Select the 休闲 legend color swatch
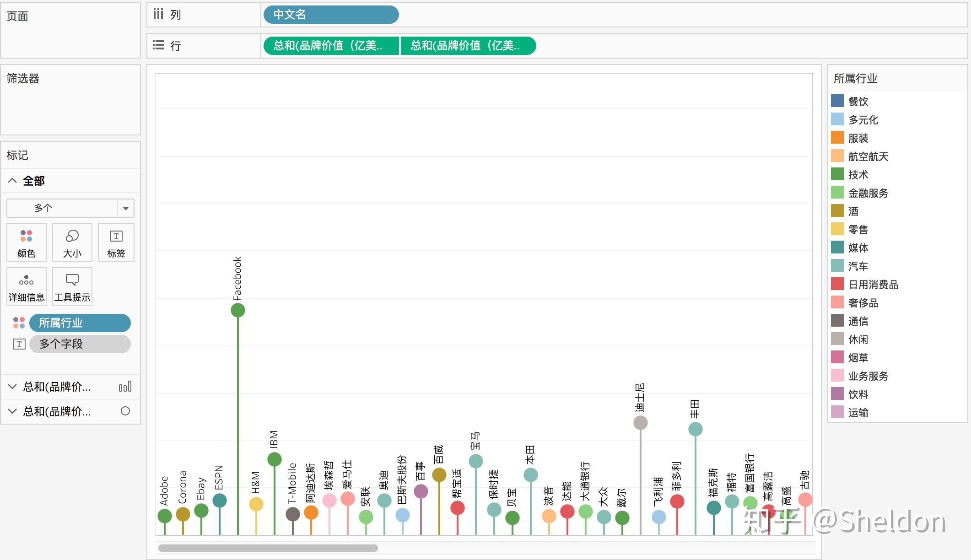The height and width of the screenshot is (560, 971). tap(837, 339)
